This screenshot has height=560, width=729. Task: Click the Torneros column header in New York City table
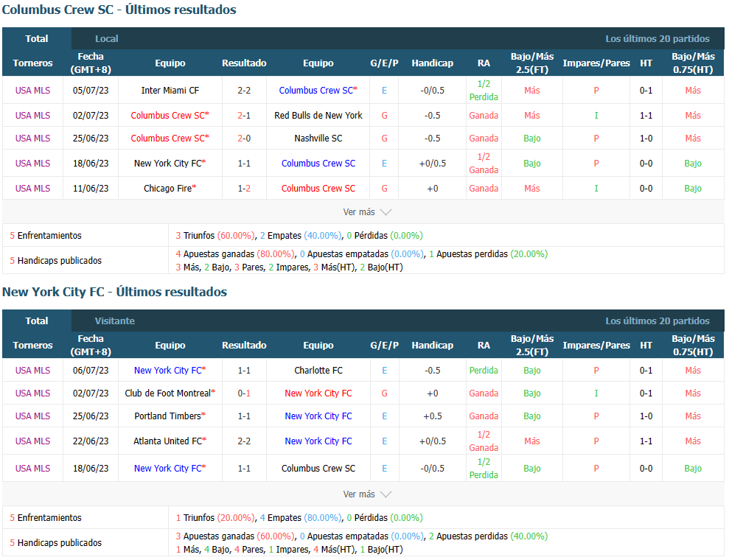coord(32,346)
